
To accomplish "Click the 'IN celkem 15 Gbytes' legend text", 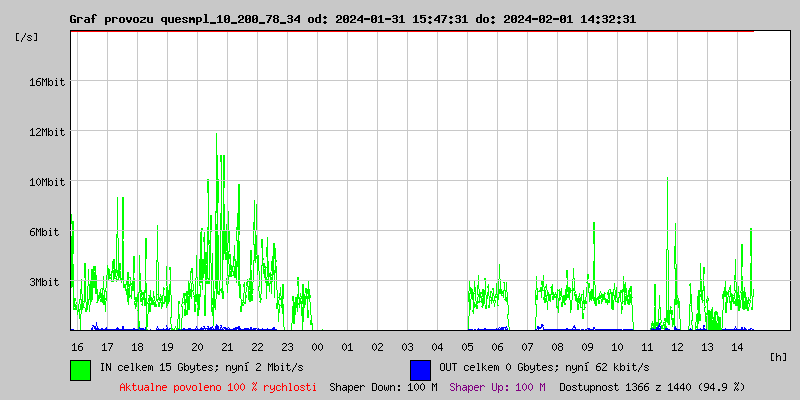I will coord(202,367).
